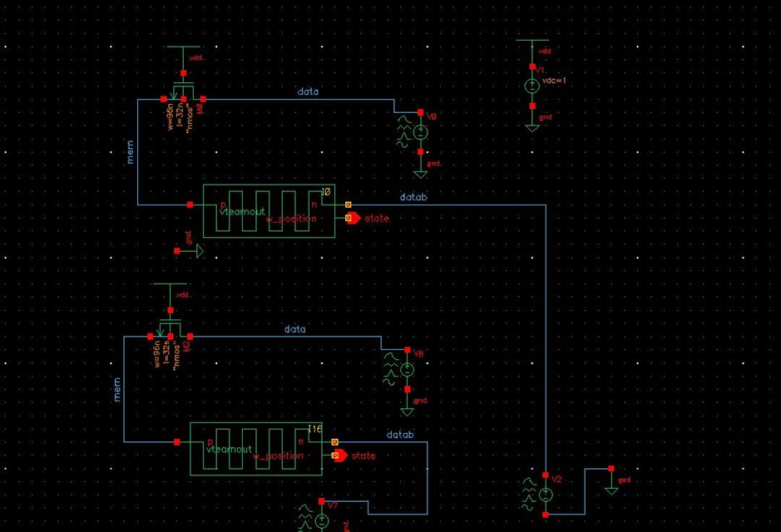Click the w_position text inside I0
This screenshot has width=781, height=532.
tap(291, 219)
